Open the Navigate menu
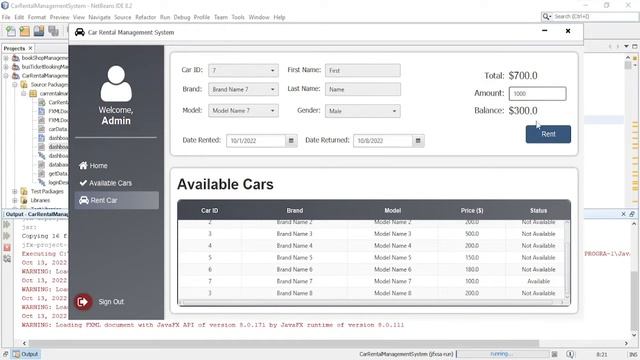Screen dimensions: 640x360 coord(99,17)
